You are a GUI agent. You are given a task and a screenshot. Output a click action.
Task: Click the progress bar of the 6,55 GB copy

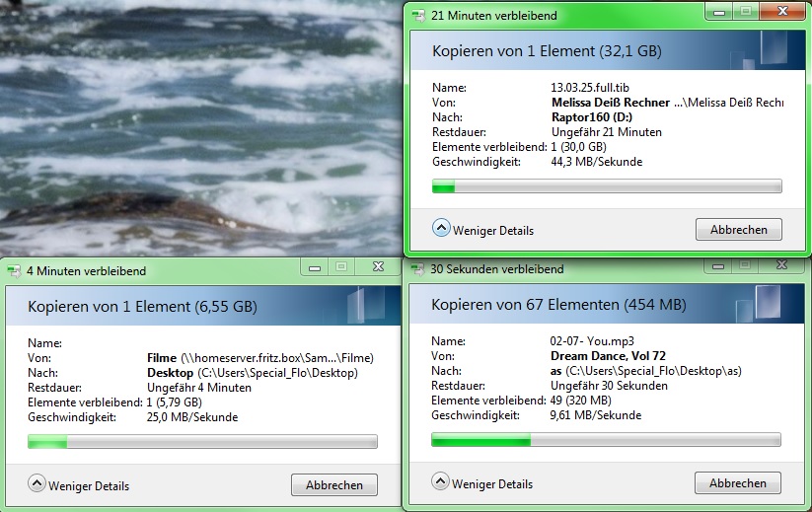[202, 442]
